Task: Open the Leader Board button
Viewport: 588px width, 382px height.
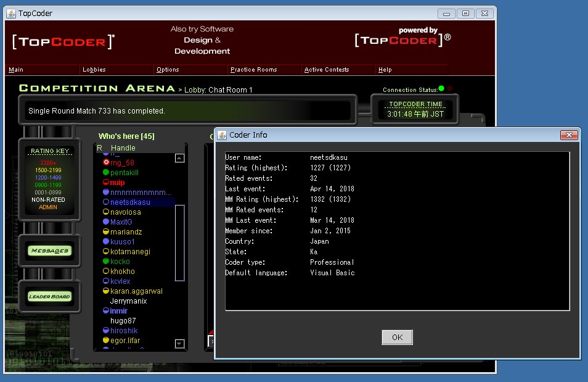Action: point(49,296)
